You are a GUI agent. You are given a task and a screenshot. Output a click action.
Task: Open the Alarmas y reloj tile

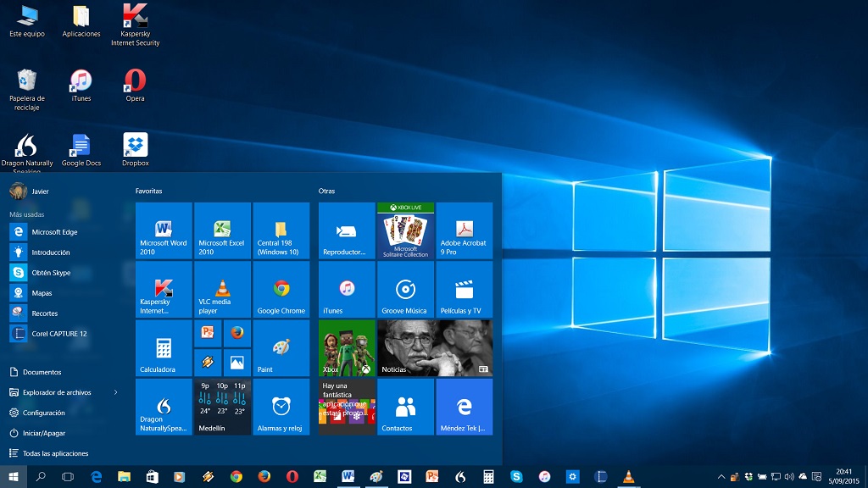tap(281, 407)
